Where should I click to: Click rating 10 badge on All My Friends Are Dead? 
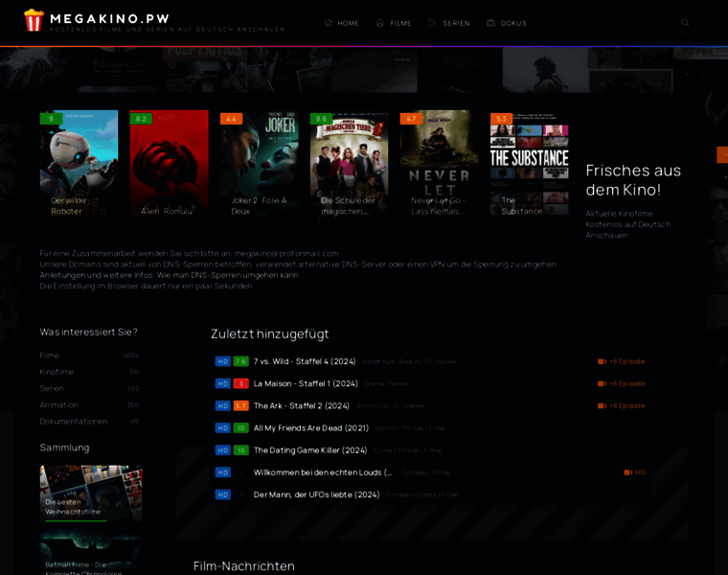click(240, 428)
